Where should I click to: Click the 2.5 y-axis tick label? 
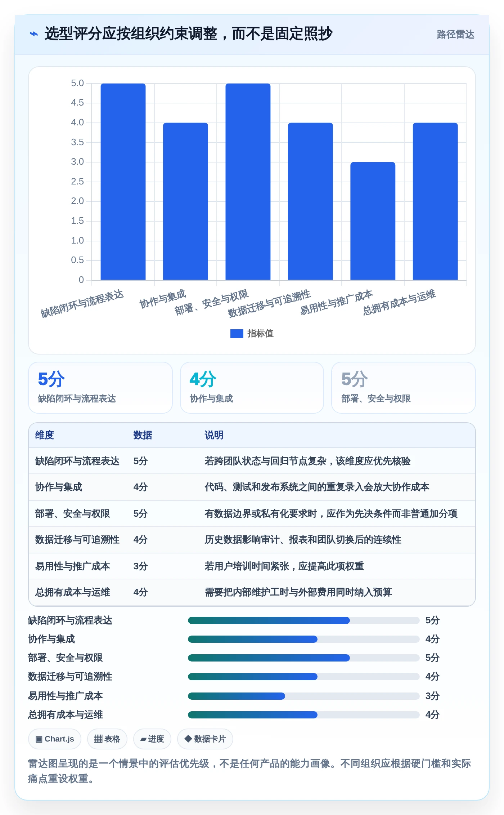tap(77, 182)
